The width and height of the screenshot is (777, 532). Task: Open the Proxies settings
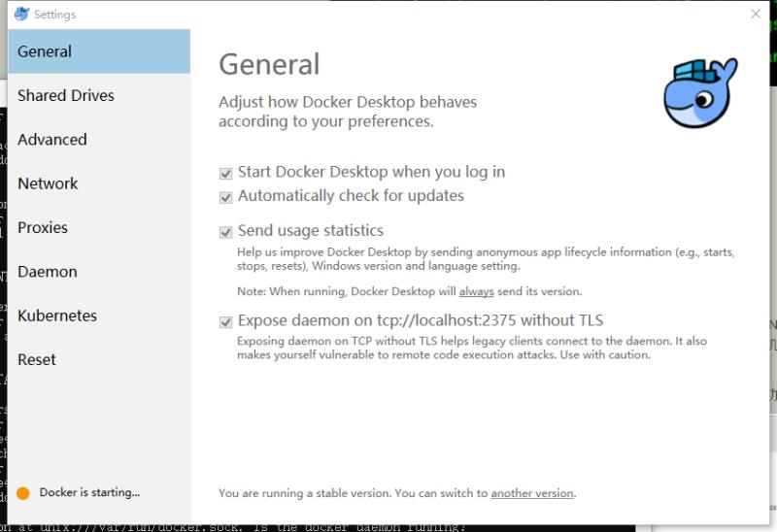pyautogui.click(x=99, y=228)
